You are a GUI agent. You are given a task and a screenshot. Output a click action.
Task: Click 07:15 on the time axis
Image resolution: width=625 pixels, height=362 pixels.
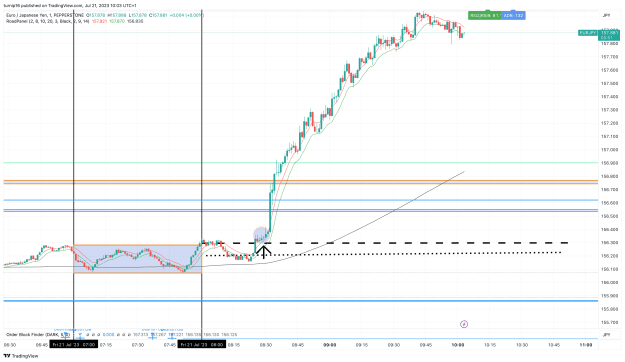(106, 345)
